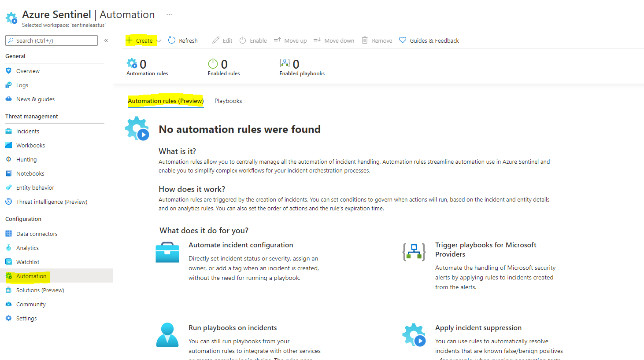The height and width of the screenshot is (360, 644).
Task: Open the Create dropdown chevron
Action: [x=159, y=40]
